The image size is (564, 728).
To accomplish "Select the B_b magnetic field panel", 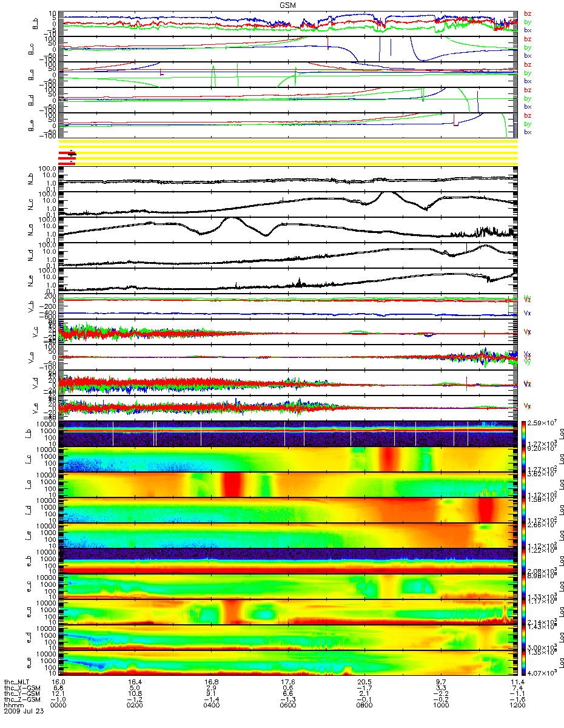I will click(x=288, y=22).
